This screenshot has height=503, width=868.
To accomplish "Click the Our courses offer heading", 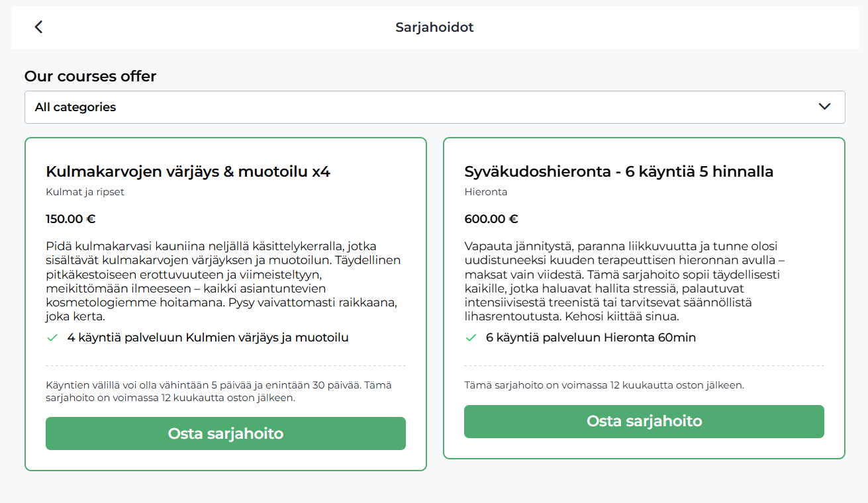I will click(90, 76).
